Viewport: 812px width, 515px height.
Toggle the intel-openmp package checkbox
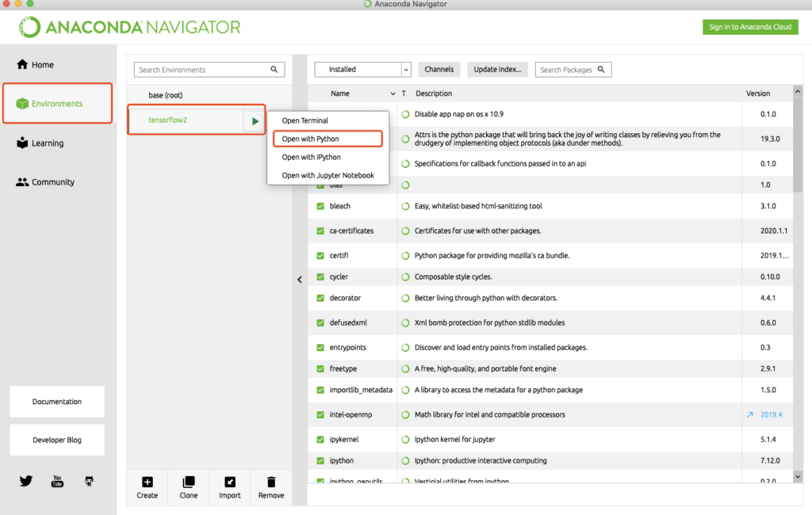point(320,414)
